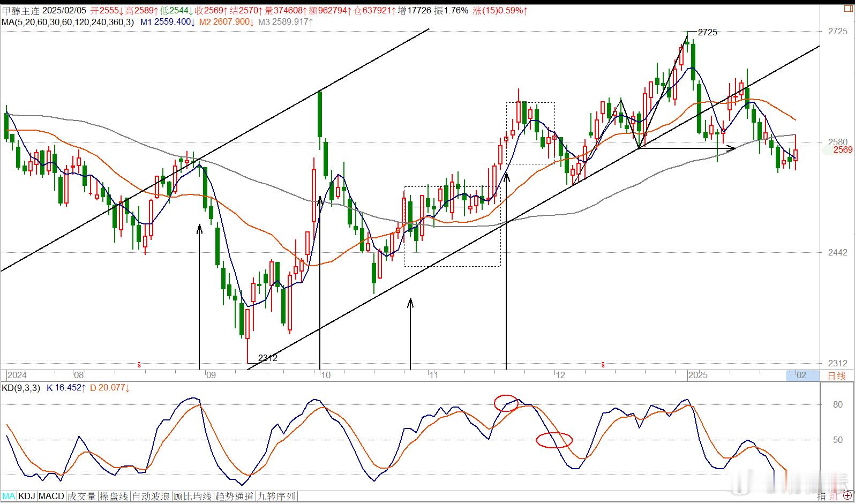This screenshot has height=504, width=855.
Task: Switch to the MA indicator tab
Action: point(9,496)
